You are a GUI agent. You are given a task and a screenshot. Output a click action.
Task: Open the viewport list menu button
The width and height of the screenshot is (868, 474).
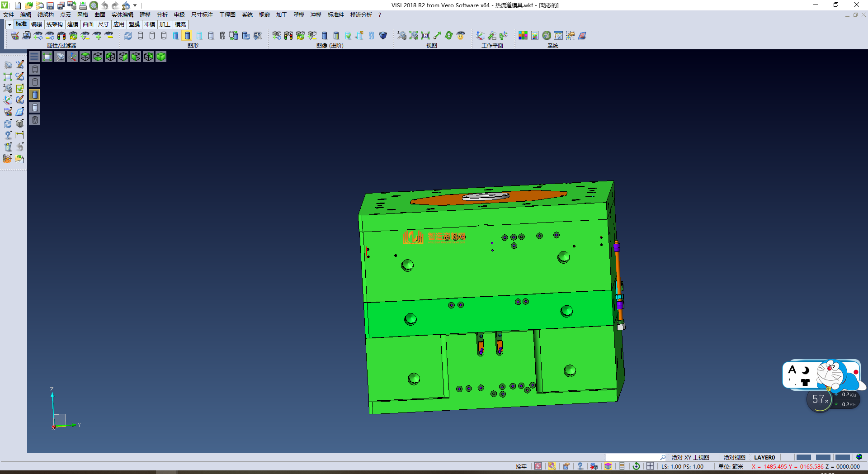tap(34, 57)
